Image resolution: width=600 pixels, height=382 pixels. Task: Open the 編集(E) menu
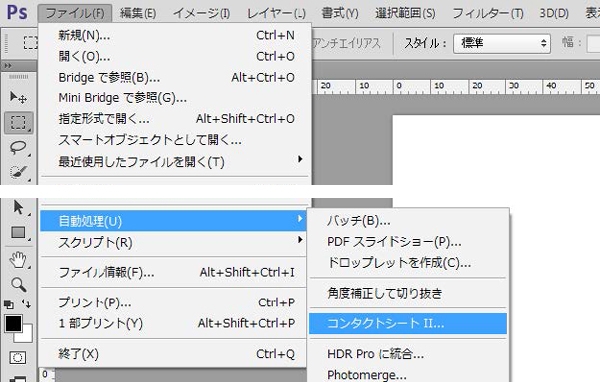(138, 13)
